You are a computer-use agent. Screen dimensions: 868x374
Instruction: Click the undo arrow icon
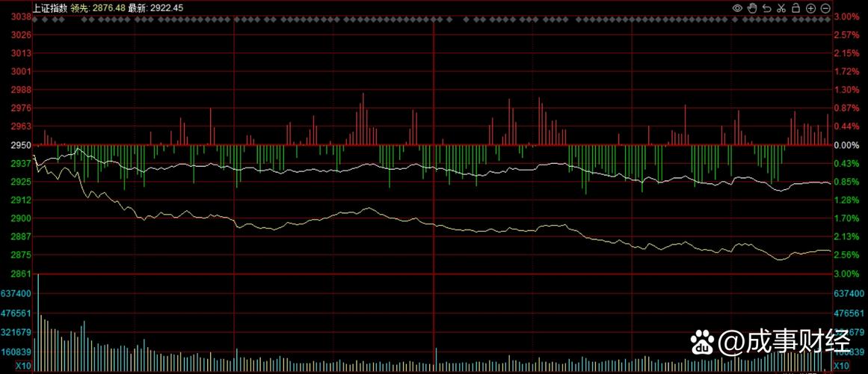pyautogui.click(x=767, y=7)
